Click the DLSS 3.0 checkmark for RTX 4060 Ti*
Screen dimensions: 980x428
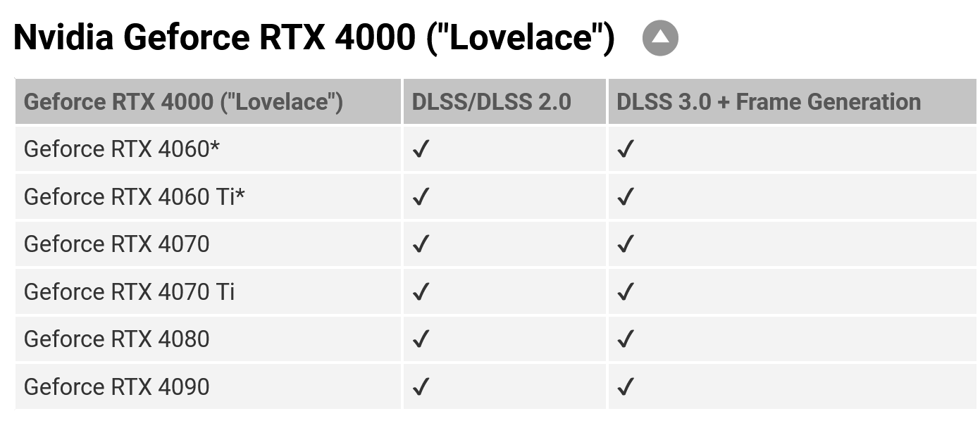[x=625, y=196]
